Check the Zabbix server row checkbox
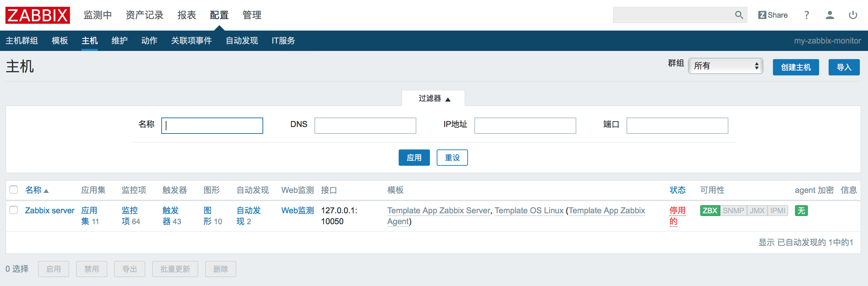868x286 pixels. (14, 210)
